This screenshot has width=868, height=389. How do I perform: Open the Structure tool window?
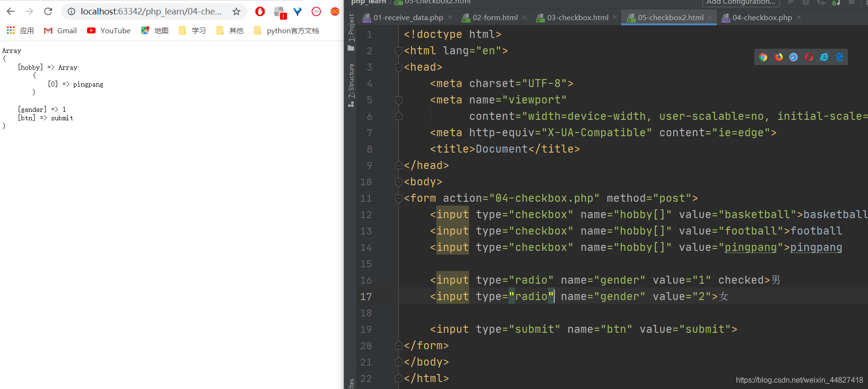coord(351,85)
